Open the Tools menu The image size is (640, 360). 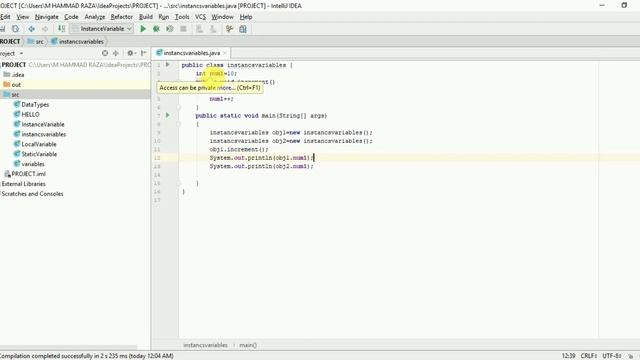pos(182,17)
